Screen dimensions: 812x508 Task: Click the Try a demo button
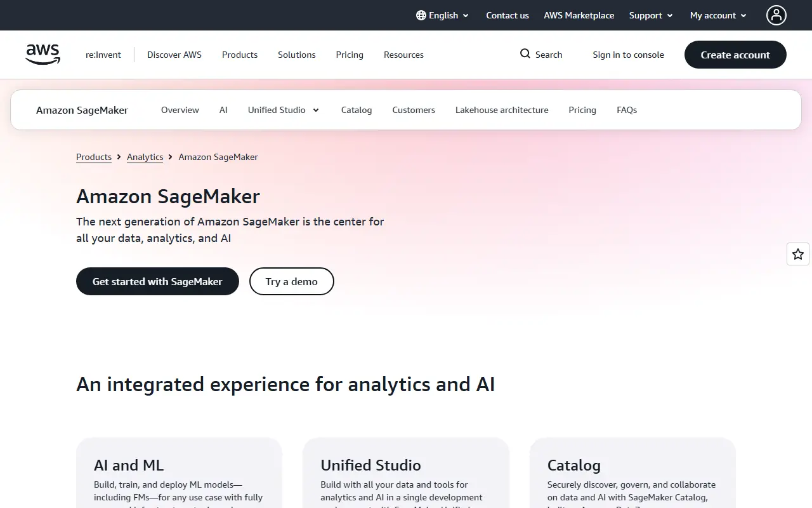tap(292, 281)
